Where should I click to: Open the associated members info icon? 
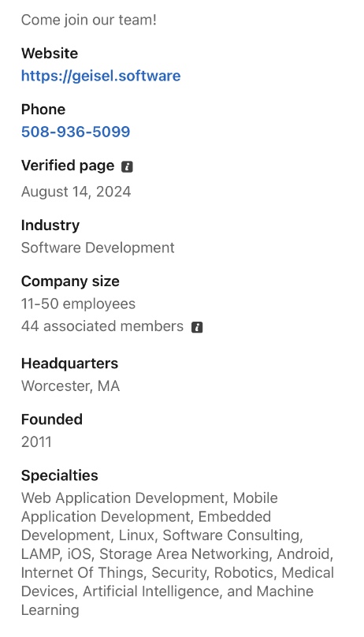click(x=197, y=327)
